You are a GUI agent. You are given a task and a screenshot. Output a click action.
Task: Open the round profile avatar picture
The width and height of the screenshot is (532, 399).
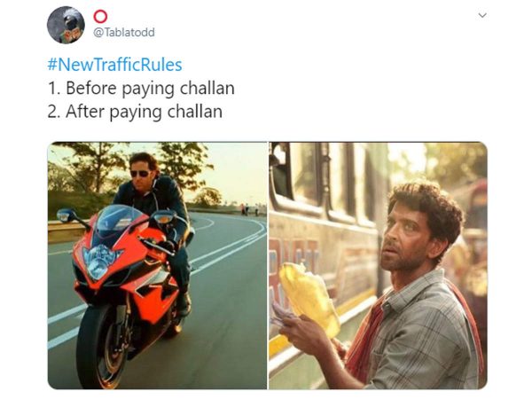coord(66,25)
